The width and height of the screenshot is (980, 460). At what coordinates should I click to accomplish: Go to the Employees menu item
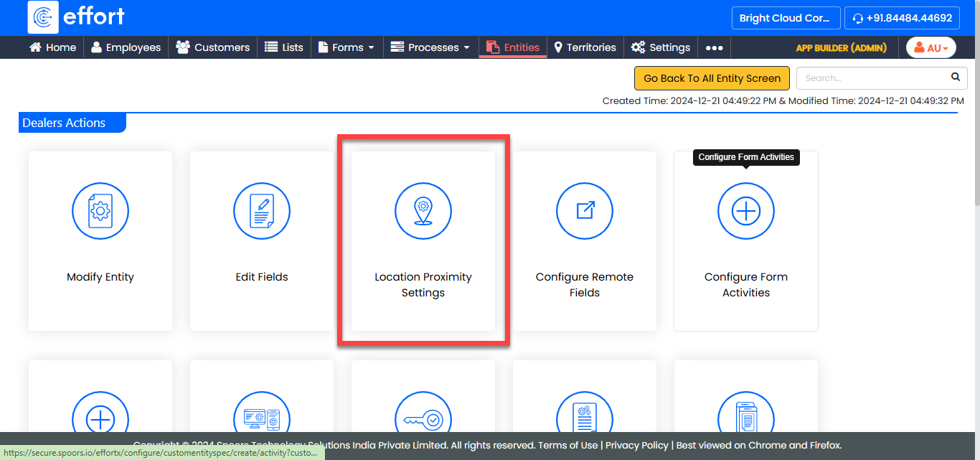coord(126,47)
